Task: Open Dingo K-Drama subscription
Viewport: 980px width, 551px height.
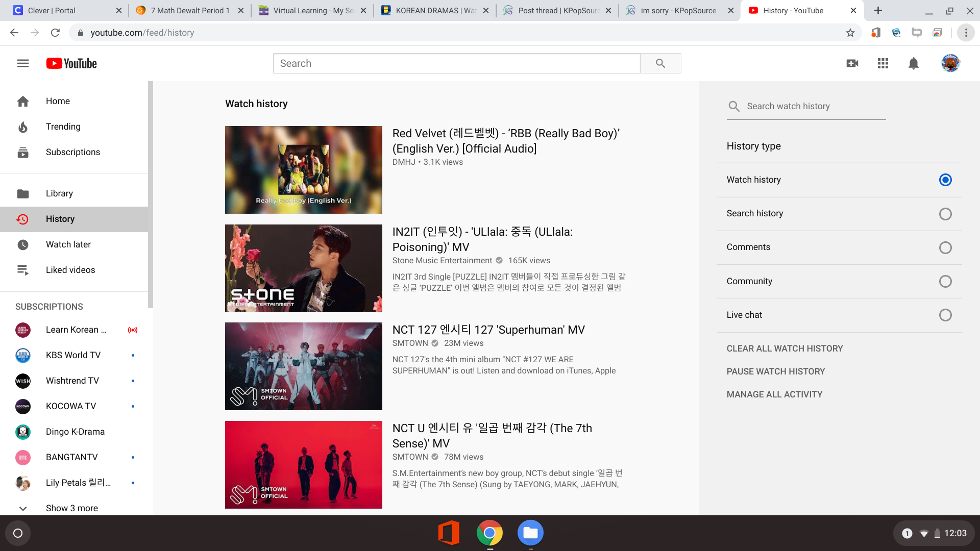Action: [74, 432]
